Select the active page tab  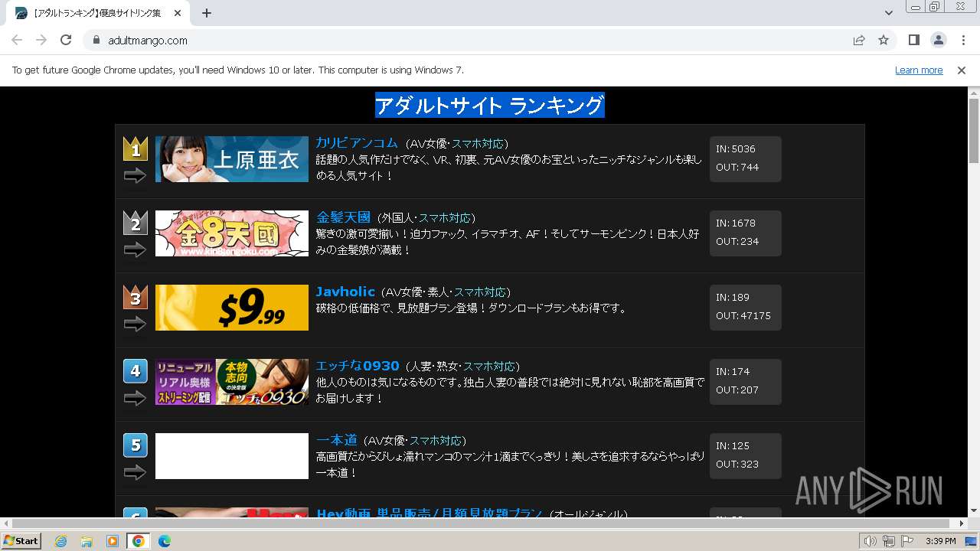(x=97, y=13)
